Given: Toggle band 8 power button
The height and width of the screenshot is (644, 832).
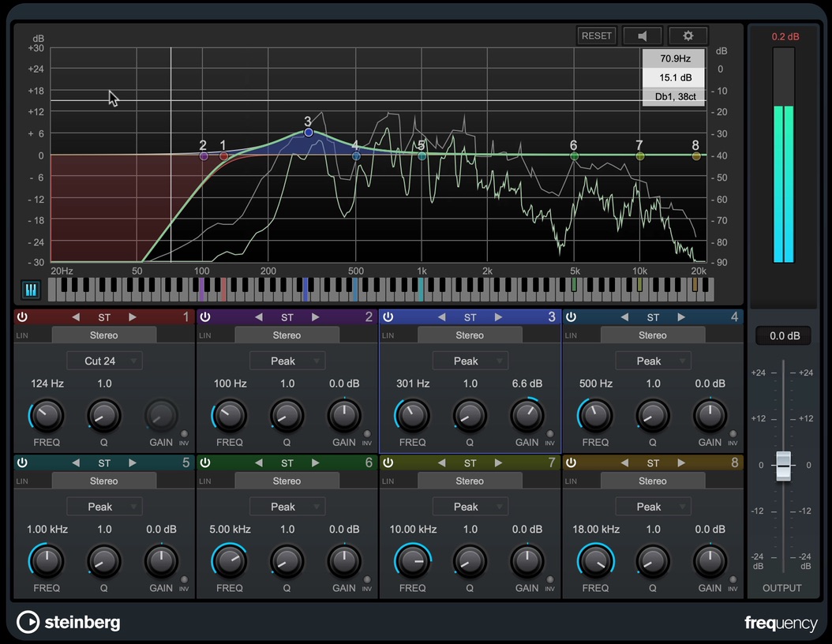Looking at the screenshot, I should tap(571, 462).
